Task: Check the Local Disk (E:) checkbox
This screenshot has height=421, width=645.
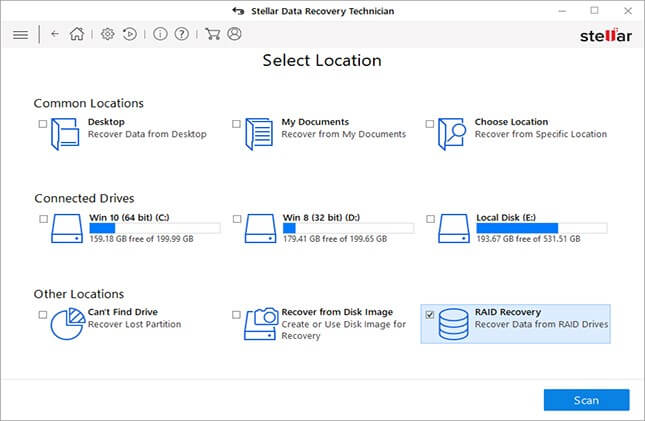Action: (430, 219)
